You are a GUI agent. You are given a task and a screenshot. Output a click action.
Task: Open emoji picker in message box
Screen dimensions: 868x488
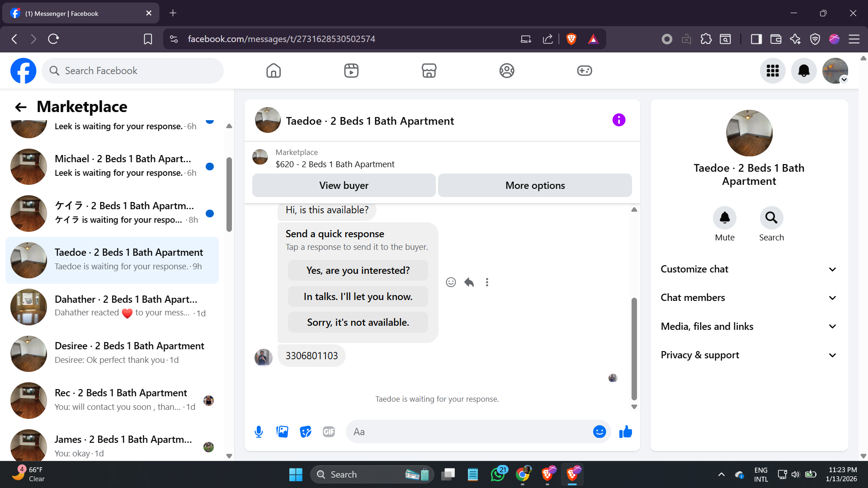coord(599,432)
